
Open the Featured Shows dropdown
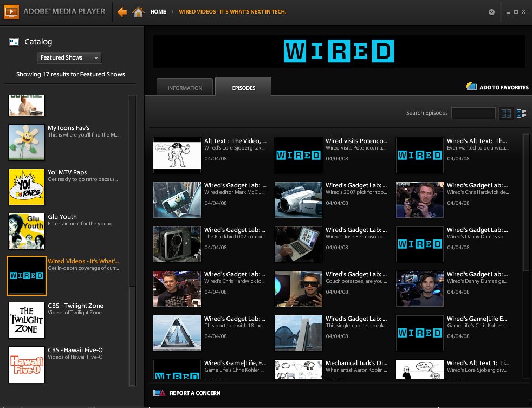69,57
